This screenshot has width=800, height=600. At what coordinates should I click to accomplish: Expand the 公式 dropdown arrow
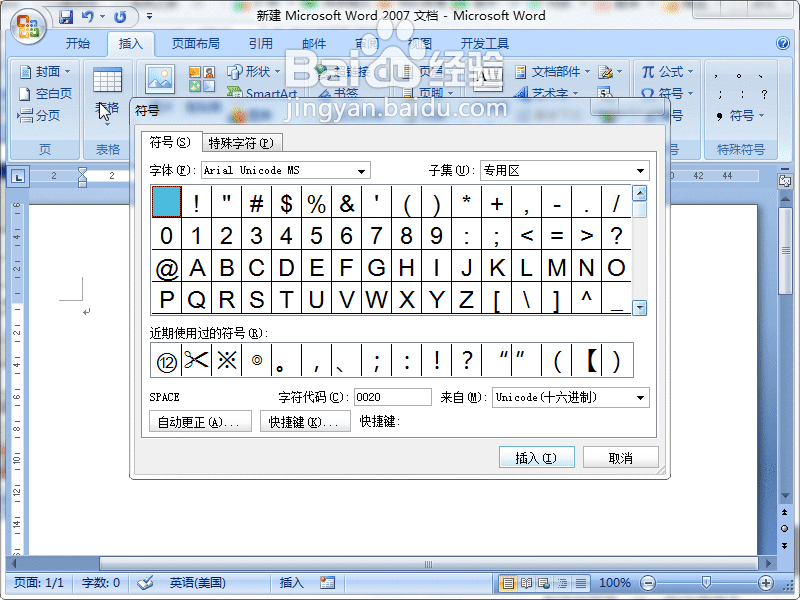point(690,72)
